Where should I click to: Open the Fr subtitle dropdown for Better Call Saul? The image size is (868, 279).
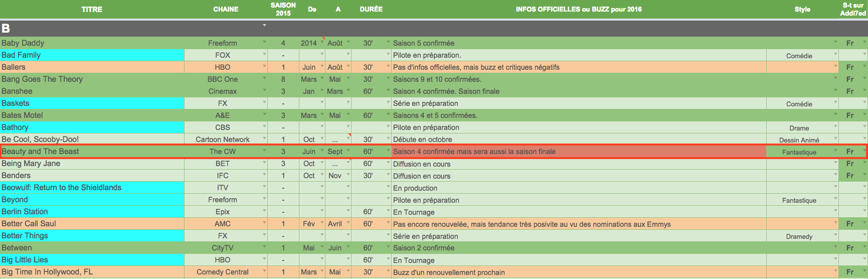[x=864, y=223]
